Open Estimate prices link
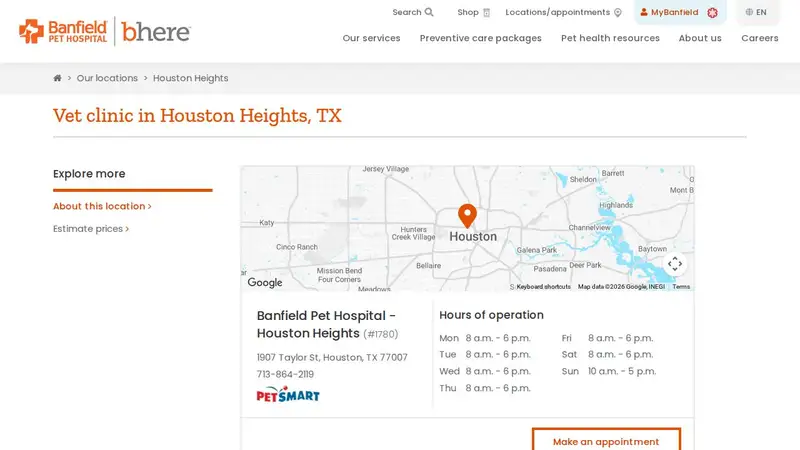Image resolution: width=800 pixels, height=450 pixels. tap(91, 229)
